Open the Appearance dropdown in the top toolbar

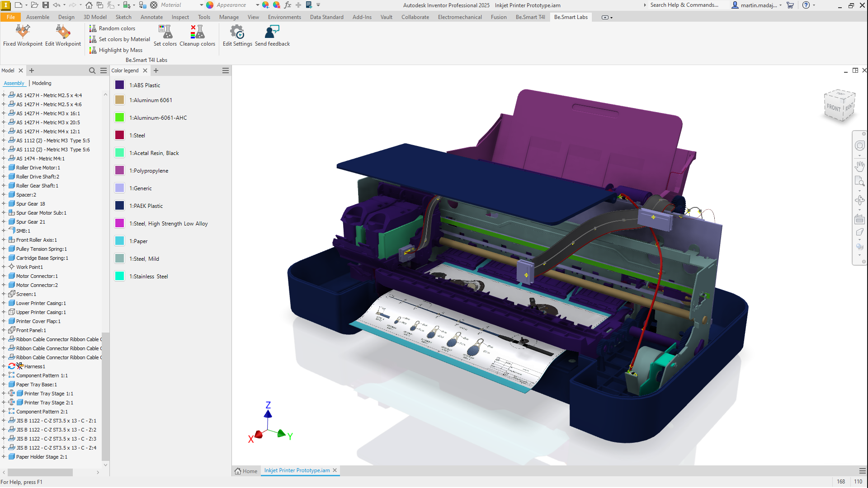(x=257, y=5)
